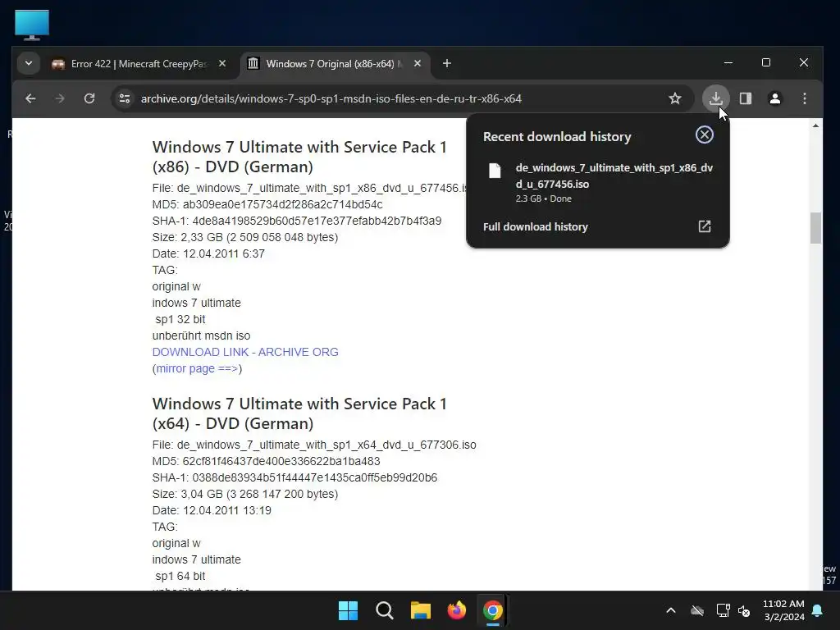
Task: Click the network tray icon
Action: [x=723, y=610]
